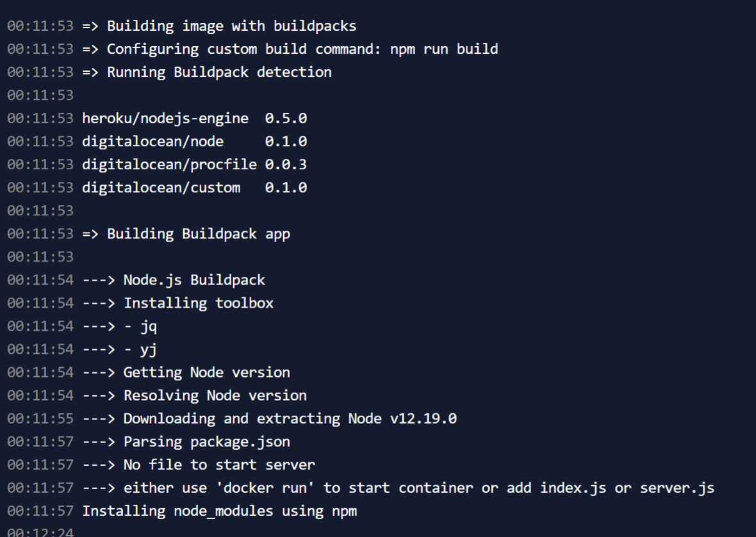Click the 'heroku/nodejs-engine' buildpack entry
This screenshot has height=537, width=756.
pyautogui.click(x=165, y=119)
